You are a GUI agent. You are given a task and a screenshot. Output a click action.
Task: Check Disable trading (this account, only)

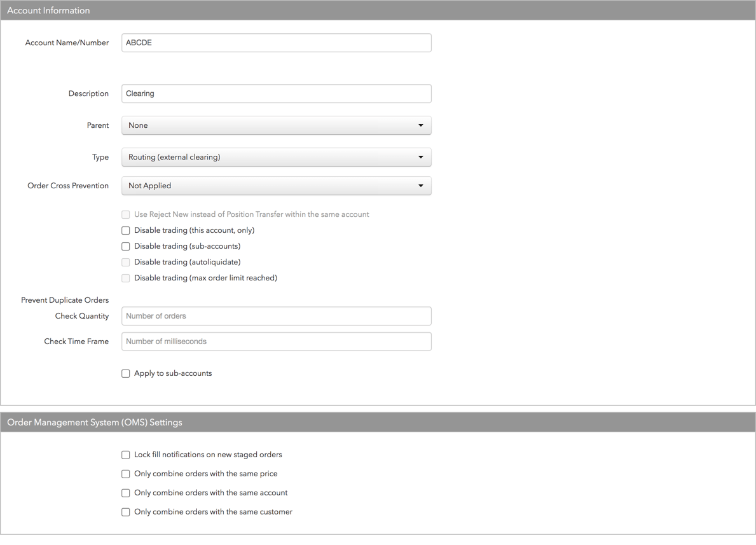(x=126, y=231)
